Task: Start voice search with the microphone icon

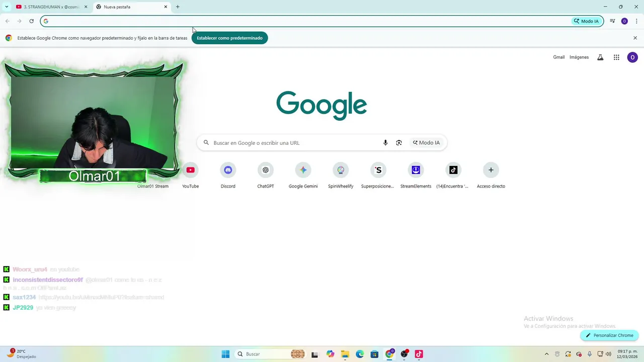Action: [x=385, y=143]
